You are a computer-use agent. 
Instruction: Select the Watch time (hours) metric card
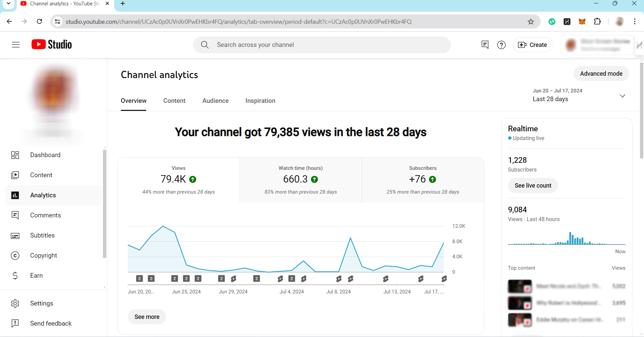(301, 180)
